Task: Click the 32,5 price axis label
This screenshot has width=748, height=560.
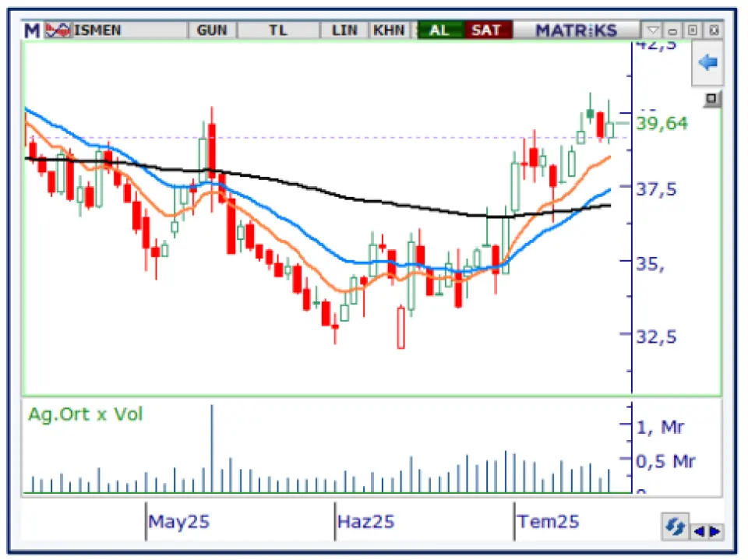Action: pos(656,336)
